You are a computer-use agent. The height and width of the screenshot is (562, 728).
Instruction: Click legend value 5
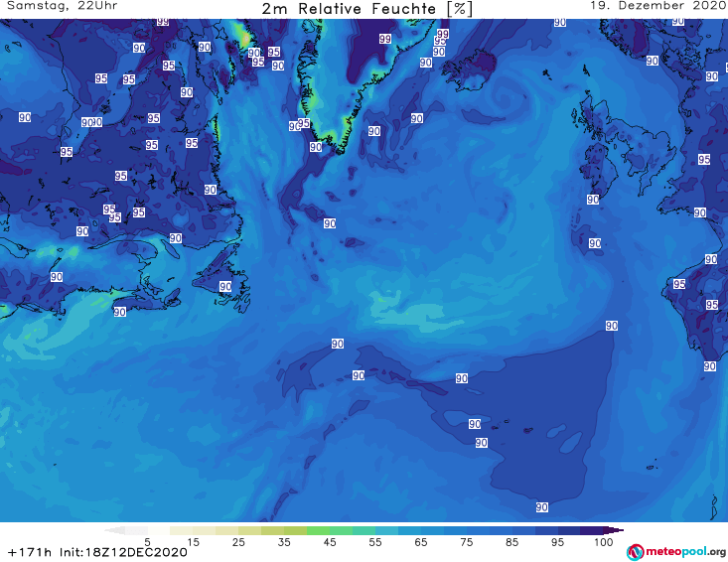pyautogui.click(x=147, y=542)
